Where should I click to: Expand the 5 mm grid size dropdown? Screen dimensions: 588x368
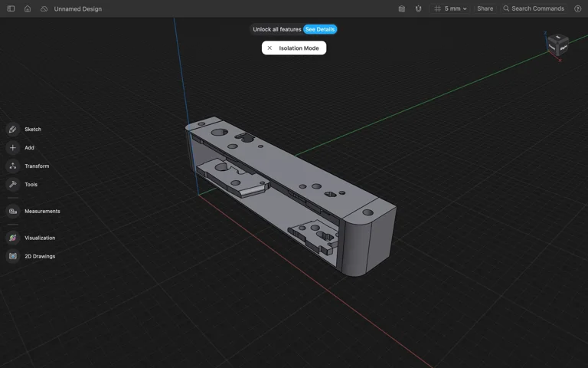(x=451, y=9)
